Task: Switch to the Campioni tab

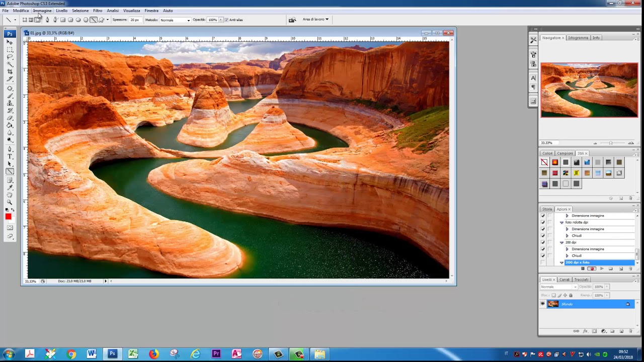Action: pyautogui.click(x=565, y=153)
